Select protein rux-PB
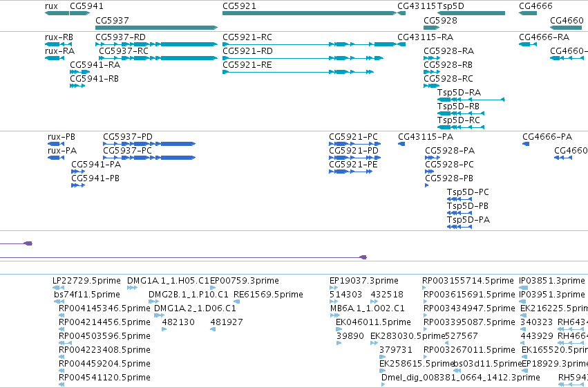The height and width of the screenshot is (388, 588). click(x=56, y=144)
